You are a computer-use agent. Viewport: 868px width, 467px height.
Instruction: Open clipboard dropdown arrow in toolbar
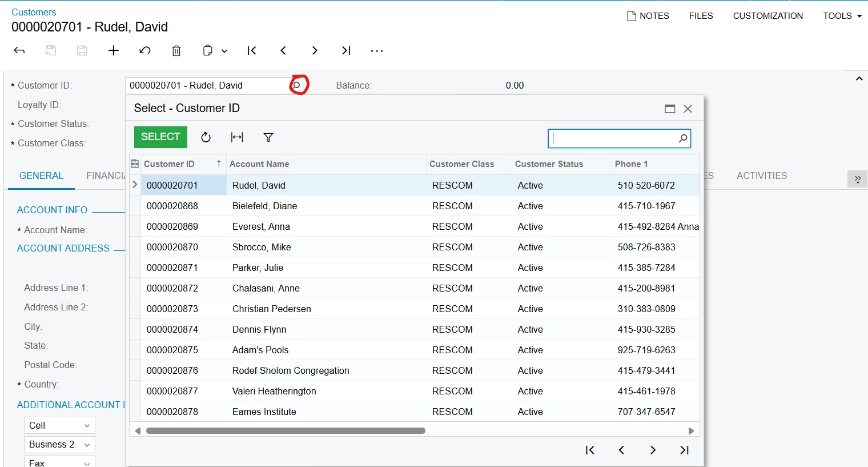[224, 51]
